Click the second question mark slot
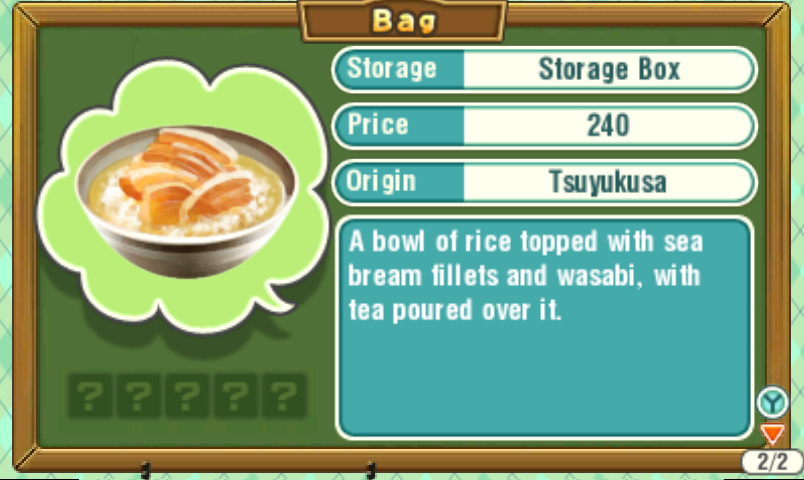The width and height of the screenshot is (804, 480). (138, 395)
